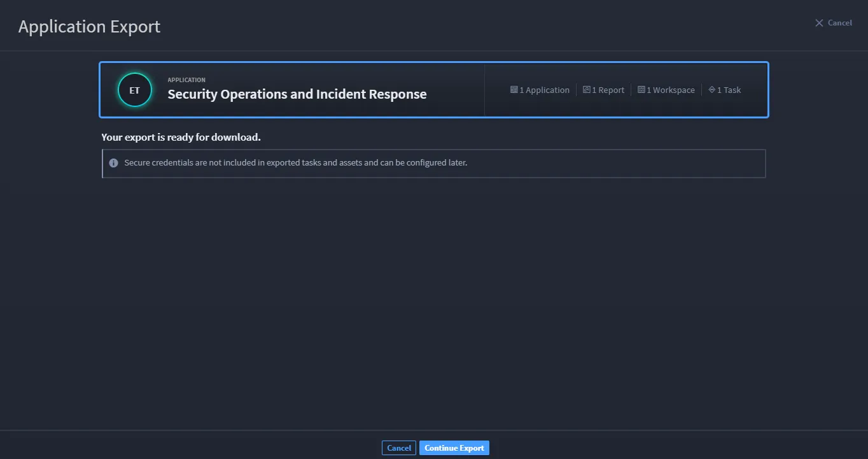Image resolution: width=868 pixels, height=459 pixels.
Task: Click the 1 Workspace count icon
Action: 641,90
